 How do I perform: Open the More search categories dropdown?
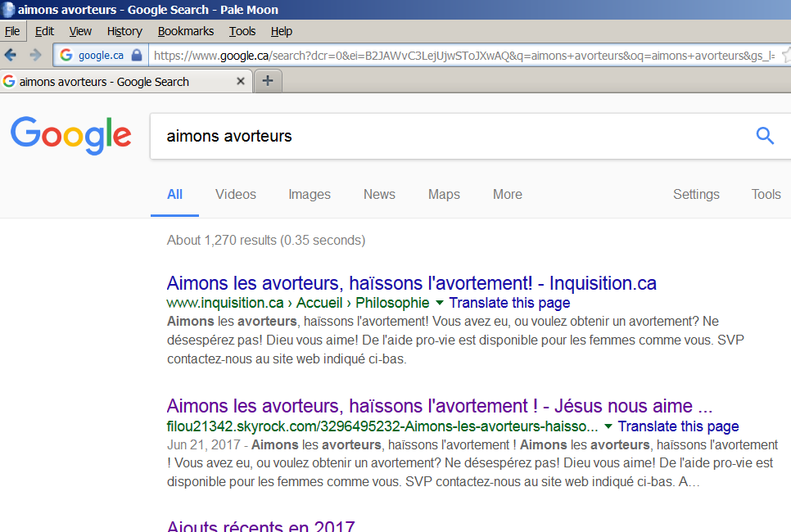click(x=507, y=194)
